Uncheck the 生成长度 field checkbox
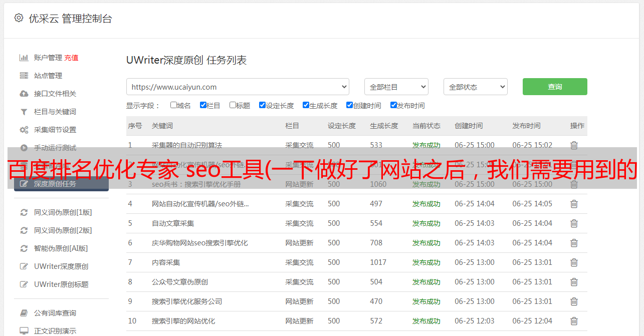The image size is (644, 336). click(x=306, y=105)
